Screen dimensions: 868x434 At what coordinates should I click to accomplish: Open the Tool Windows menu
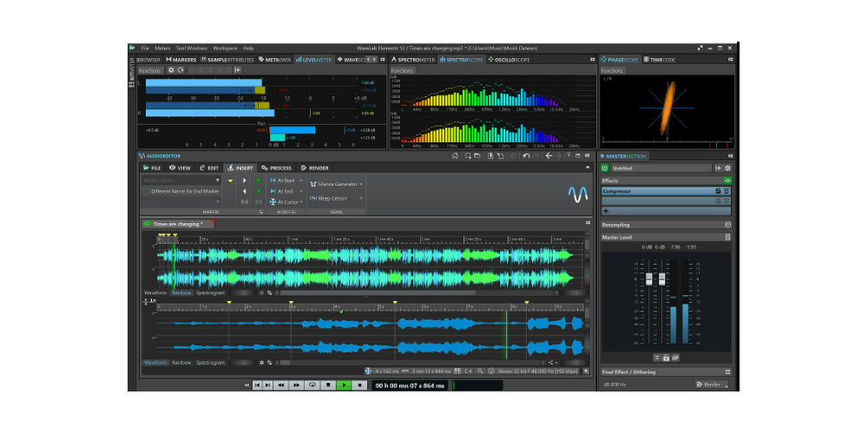tap(192, 48)
